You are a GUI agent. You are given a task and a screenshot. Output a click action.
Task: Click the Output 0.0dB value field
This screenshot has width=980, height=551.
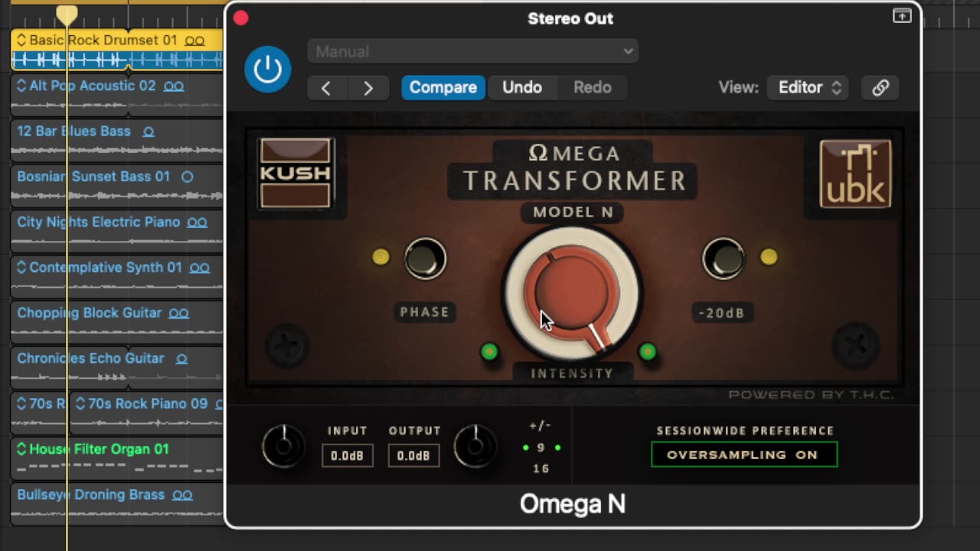tap(413, 455)
